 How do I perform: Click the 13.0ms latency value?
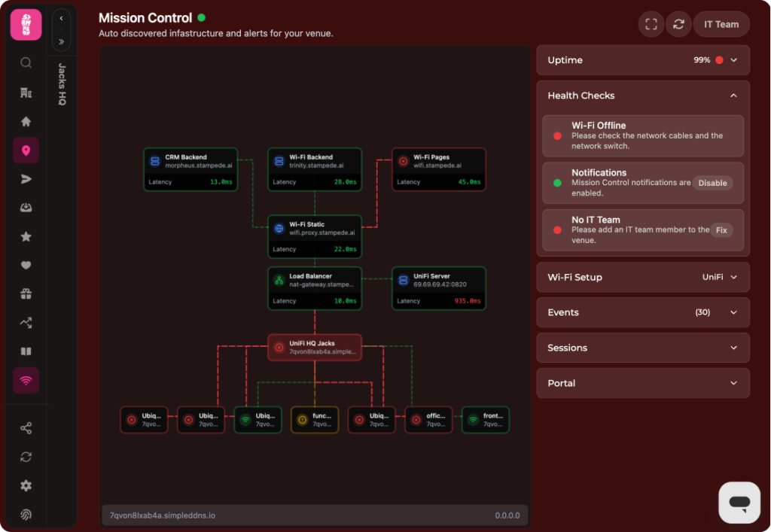click(221, 182)
